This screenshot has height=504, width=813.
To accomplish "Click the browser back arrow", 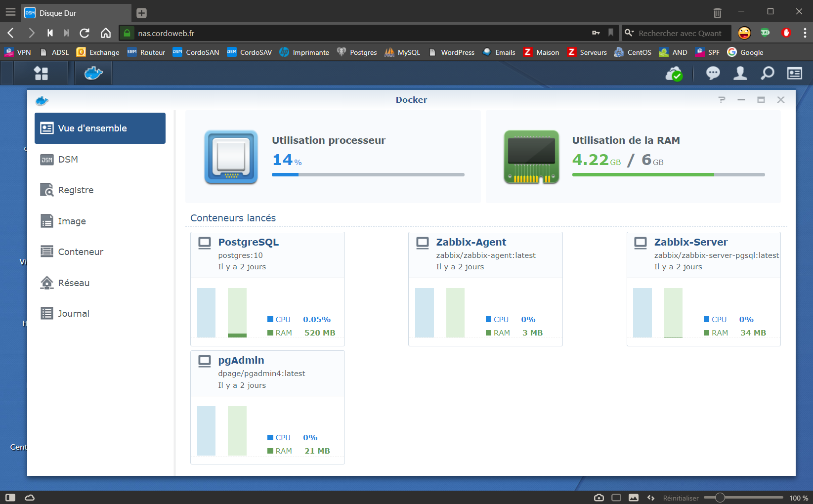I will [x=11, y=33].
